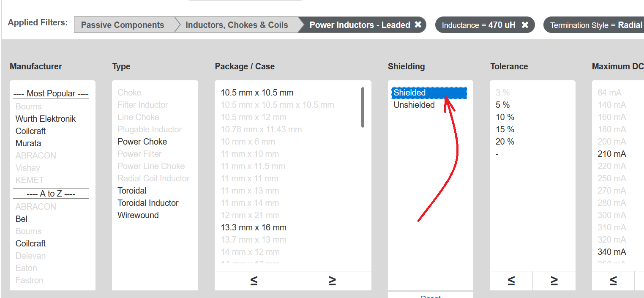Choose Wurth Elektronik manufacturer

tap(46, 119)
